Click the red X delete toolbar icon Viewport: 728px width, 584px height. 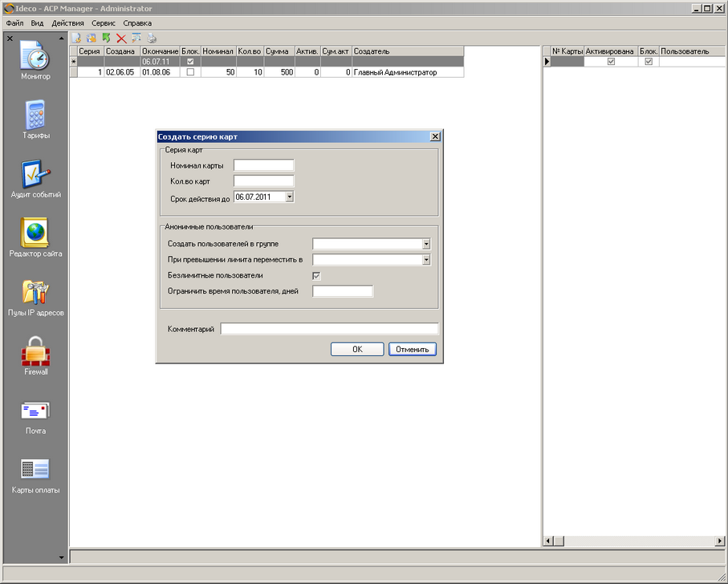click(121, 38)
